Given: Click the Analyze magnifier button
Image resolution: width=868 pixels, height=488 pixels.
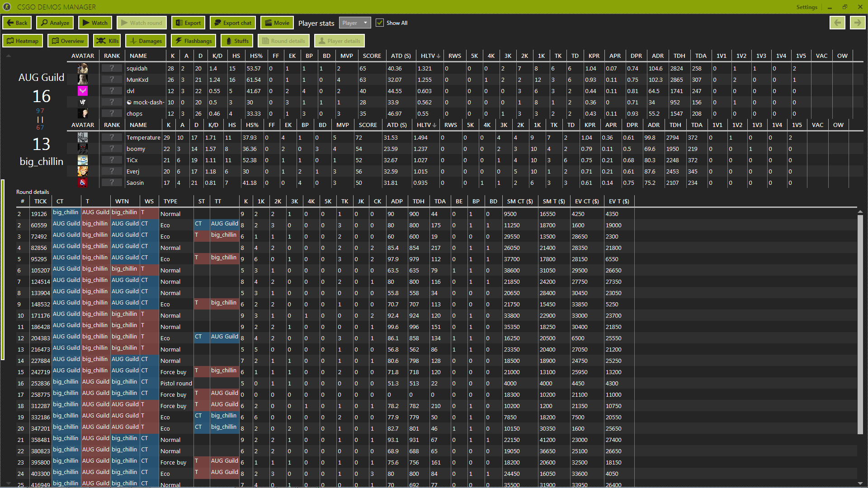Looking at the screenshot, I should 55,23.
